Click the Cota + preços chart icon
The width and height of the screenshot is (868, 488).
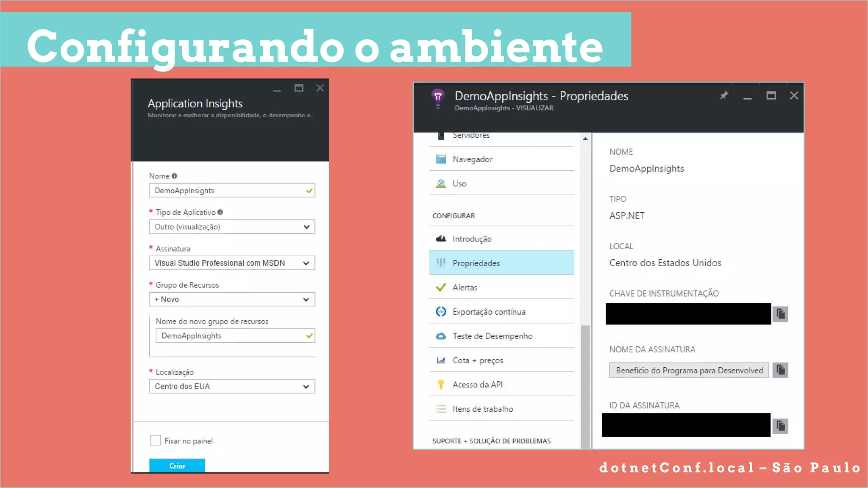441,360
